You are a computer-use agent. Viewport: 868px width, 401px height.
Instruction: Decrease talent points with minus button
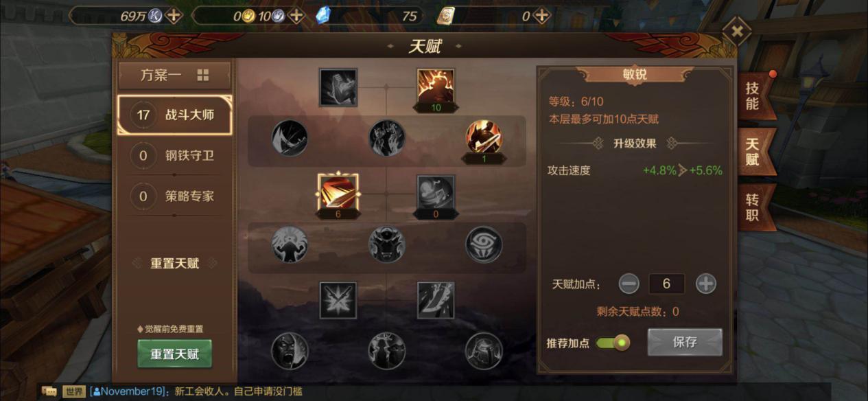click(629, 284)
